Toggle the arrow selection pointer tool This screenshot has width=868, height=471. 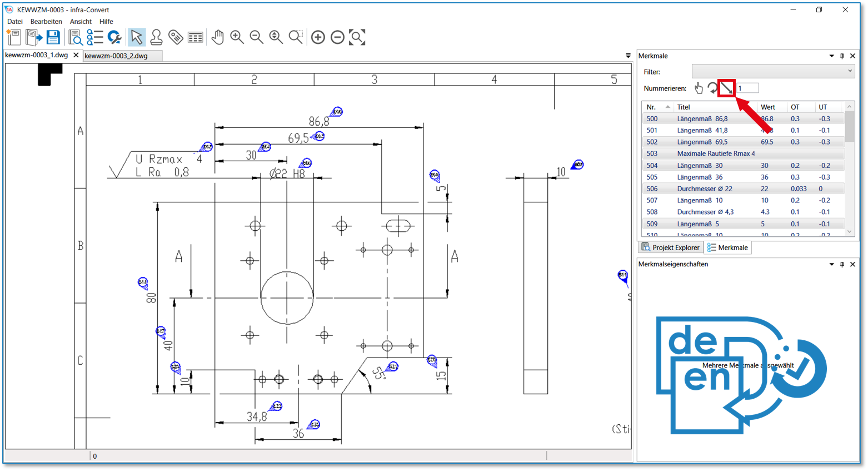pyautogui.click(x=136, y=37)
